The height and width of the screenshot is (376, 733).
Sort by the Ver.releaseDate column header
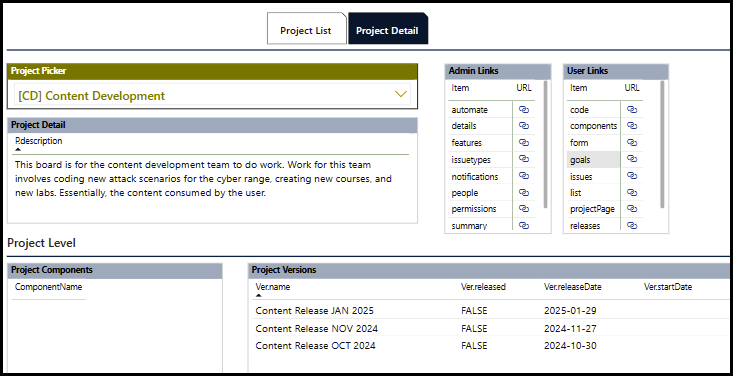(x=573, y=287)
